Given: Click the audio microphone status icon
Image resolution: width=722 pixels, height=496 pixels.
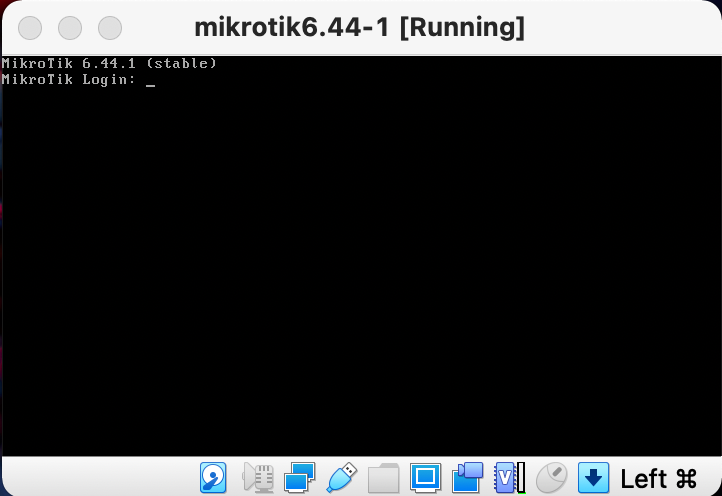Looking at the screenshot, I should coord(258,478).
